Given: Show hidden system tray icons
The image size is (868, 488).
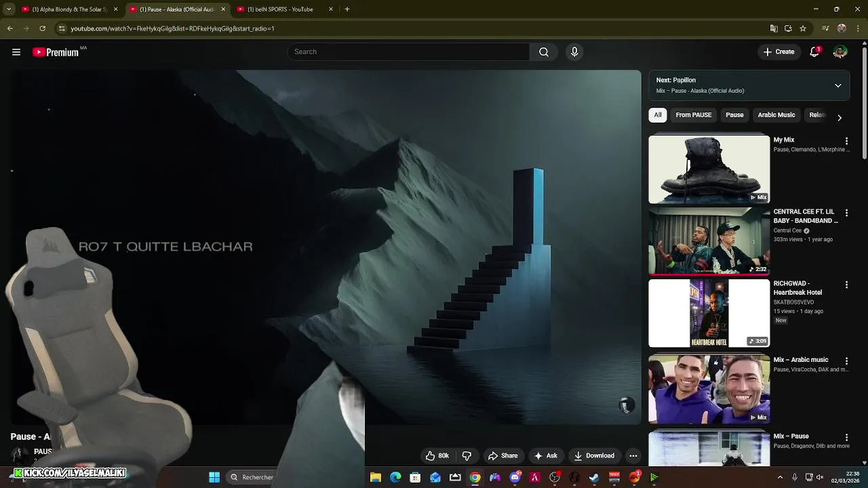Looking at the screenshot, I should pos(780,477).
